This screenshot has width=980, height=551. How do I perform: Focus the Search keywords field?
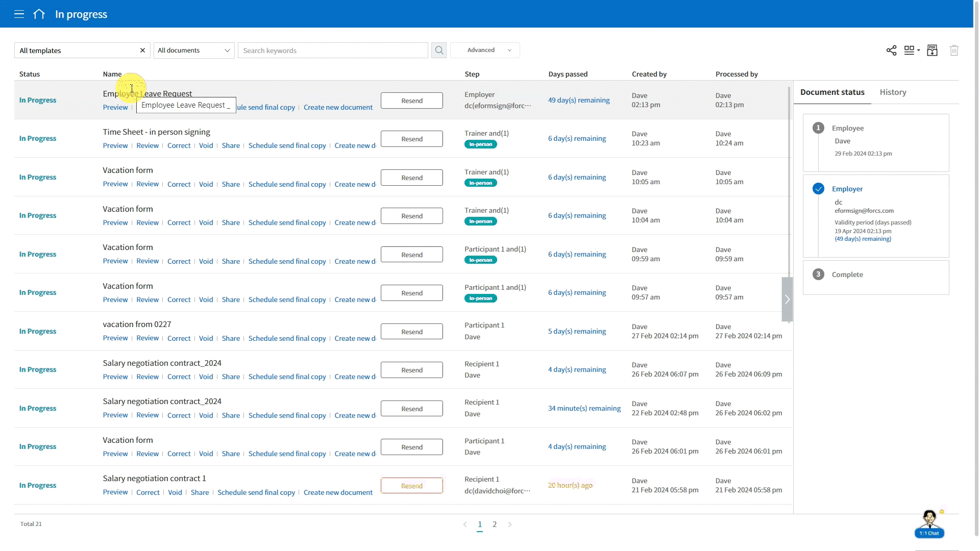pos(333,51)
